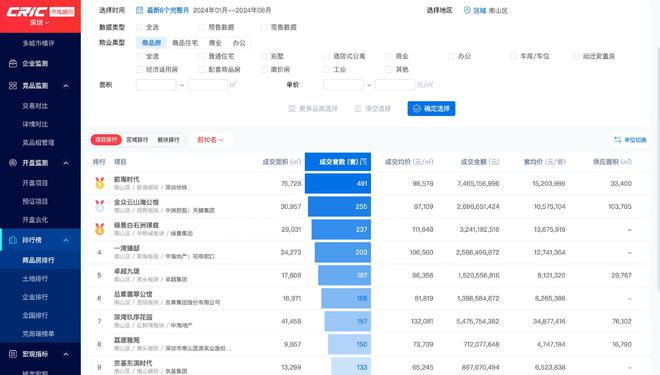Check the 普通住宅 checkbox

tap(202, 56)
